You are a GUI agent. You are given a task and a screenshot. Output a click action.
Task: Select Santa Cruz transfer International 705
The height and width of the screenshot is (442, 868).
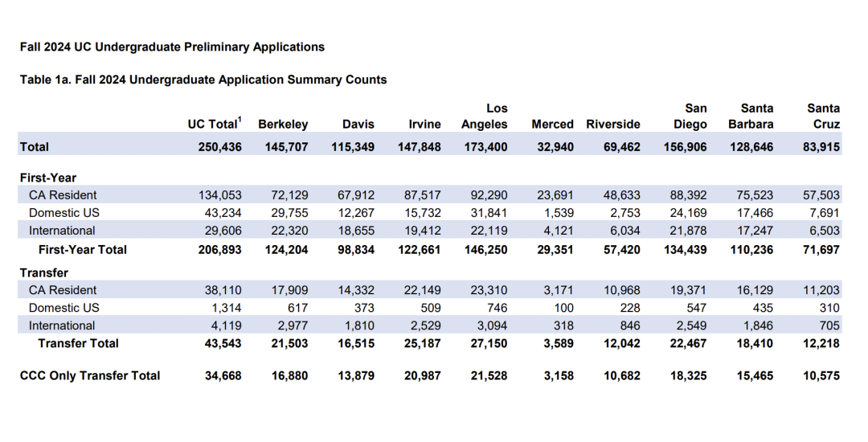pos(829,325)
